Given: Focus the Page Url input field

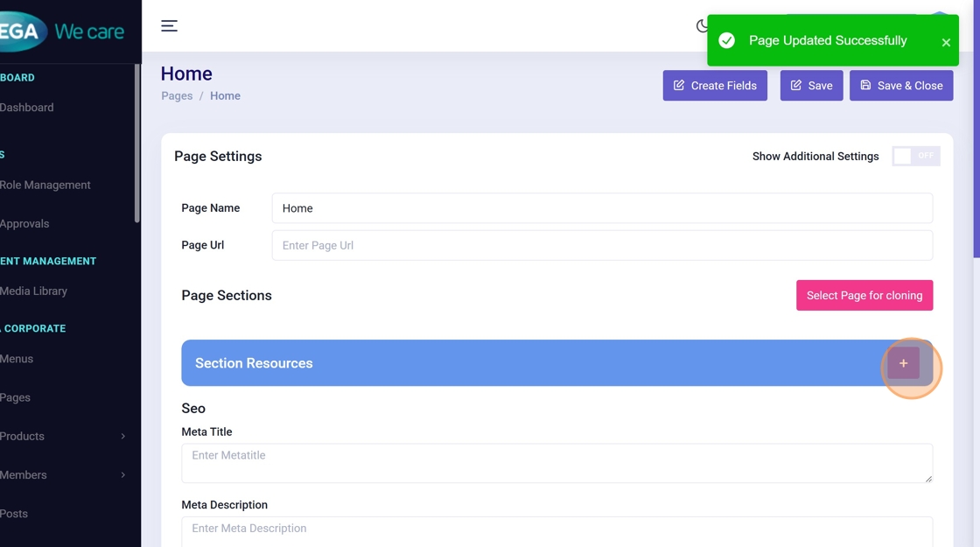Looking at the screenshot, I should (601, 246).
